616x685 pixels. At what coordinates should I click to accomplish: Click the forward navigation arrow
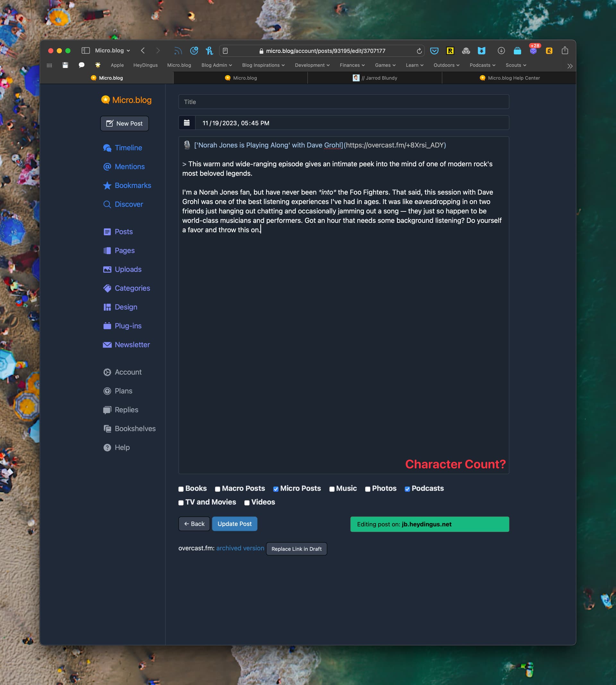pyautogui.click(x=158, y=51)
